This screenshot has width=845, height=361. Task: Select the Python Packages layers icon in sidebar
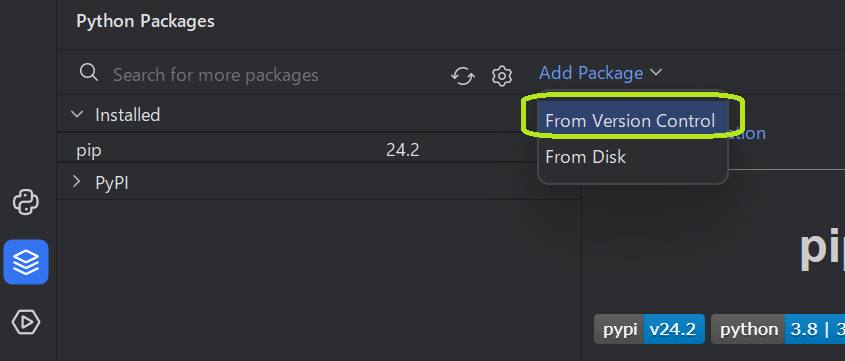point(26,262)
